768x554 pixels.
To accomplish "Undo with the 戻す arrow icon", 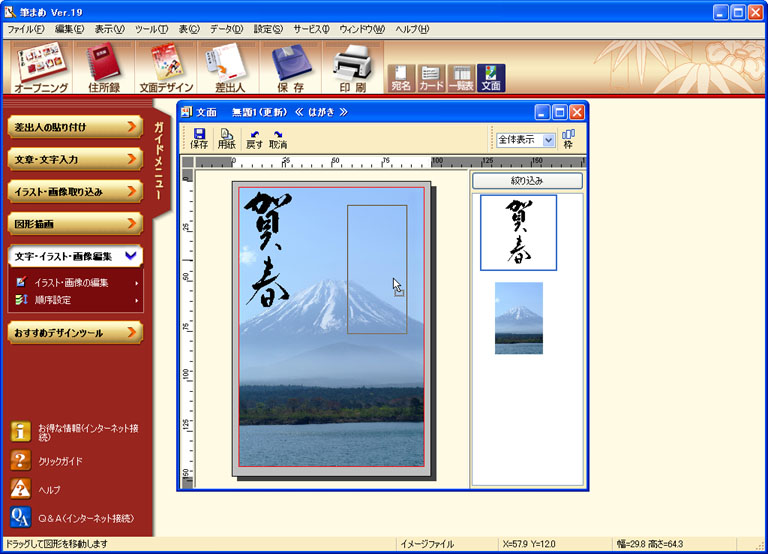I will coord(254,139).
